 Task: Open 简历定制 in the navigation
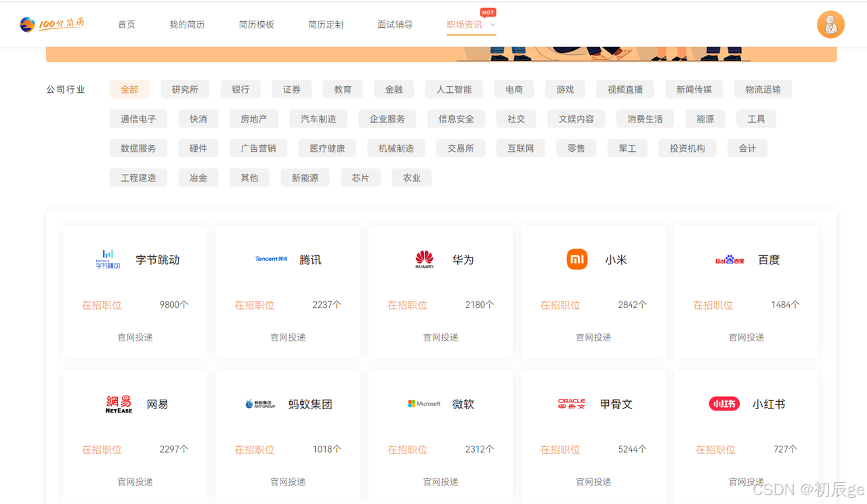(x=326, y=24)
